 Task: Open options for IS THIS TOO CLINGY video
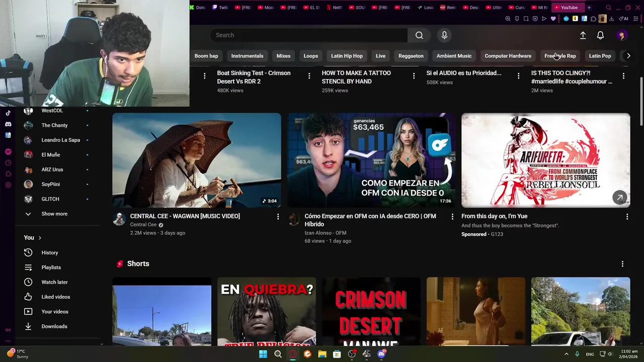(623, 76)
